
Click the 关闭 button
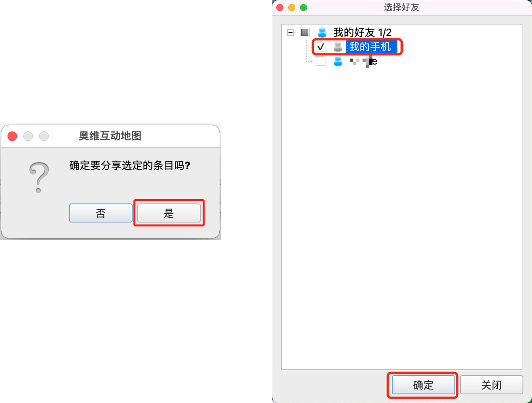tap(491, 385)
